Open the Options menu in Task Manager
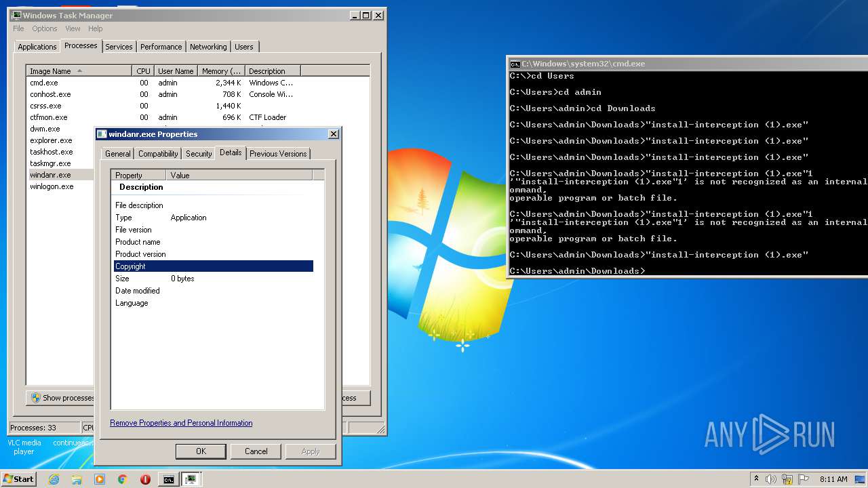Screen dimensions: 868x488 pos(45,28)
